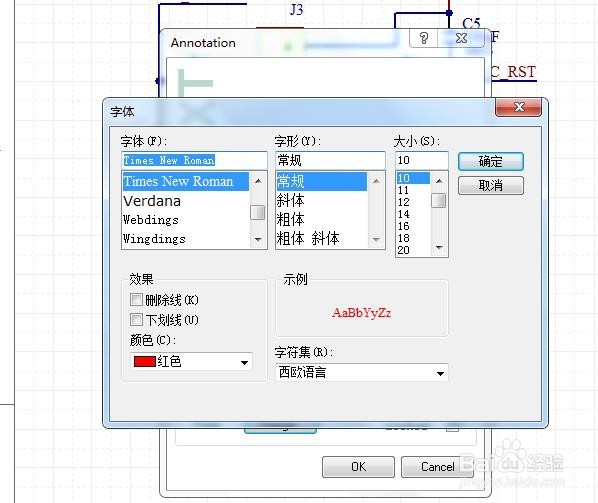
Task: Select size 16 in the size list
Action: 413,226
